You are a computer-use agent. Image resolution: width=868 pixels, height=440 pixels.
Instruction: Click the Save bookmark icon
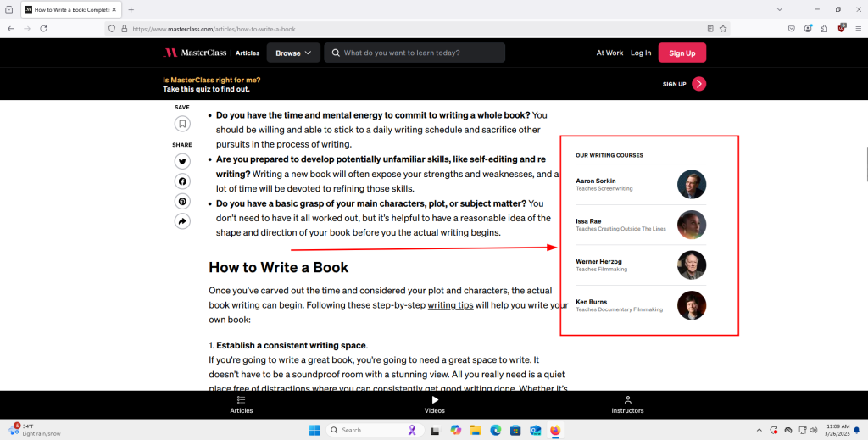[182, 124]
